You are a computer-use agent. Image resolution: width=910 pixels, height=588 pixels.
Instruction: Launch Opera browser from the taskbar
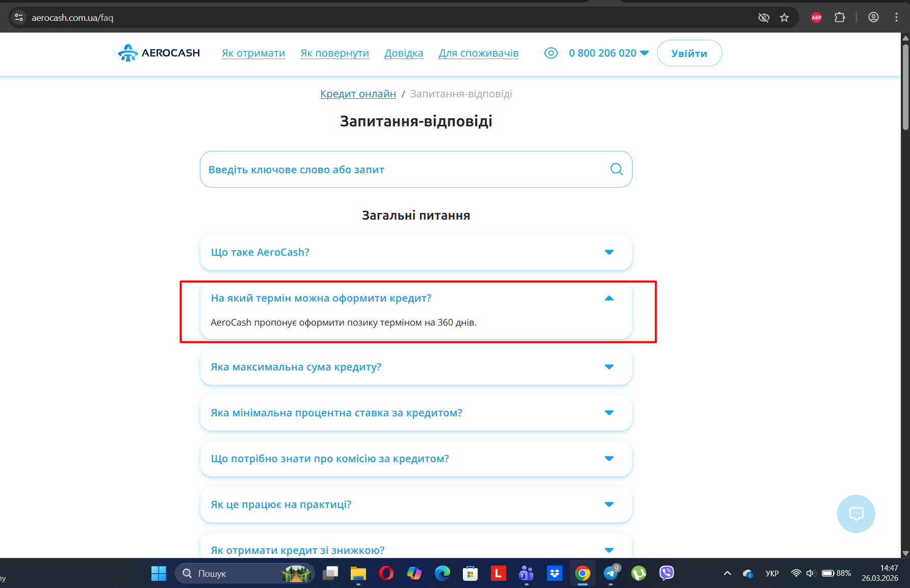(x=386, y=573)
